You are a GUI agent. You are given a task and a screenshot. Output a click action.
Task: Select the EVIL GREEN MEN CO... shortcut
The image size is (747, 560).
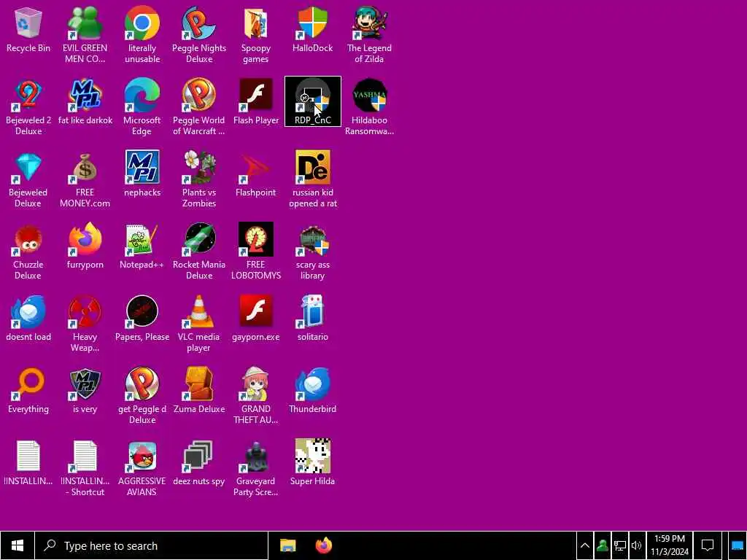point(85,34)
